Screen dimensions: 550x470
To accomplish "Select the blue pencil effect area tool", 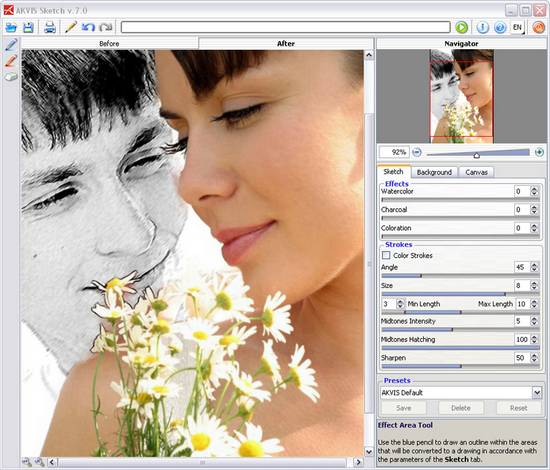I will [x=11, y=45].
